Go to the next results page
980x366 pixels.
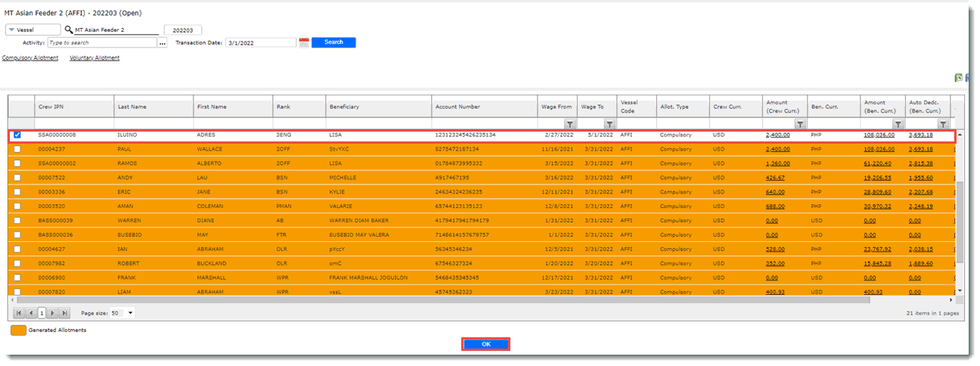54,313
